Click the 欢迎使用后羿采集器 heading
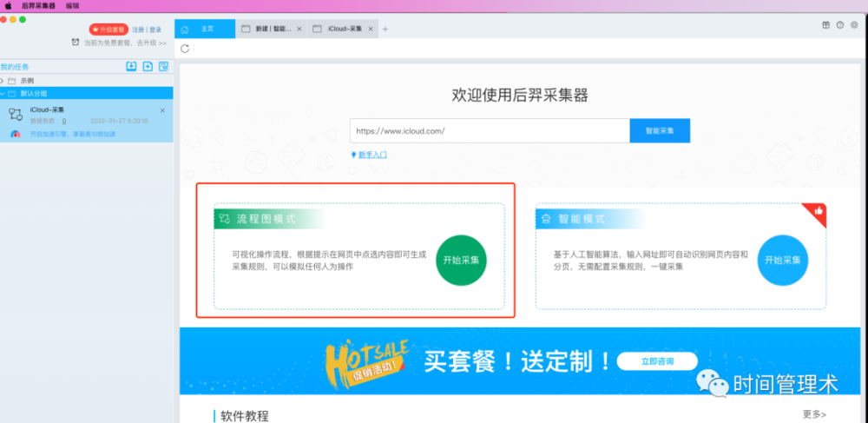Viewport: 868px width, 423px height. (x=520, y=96)
